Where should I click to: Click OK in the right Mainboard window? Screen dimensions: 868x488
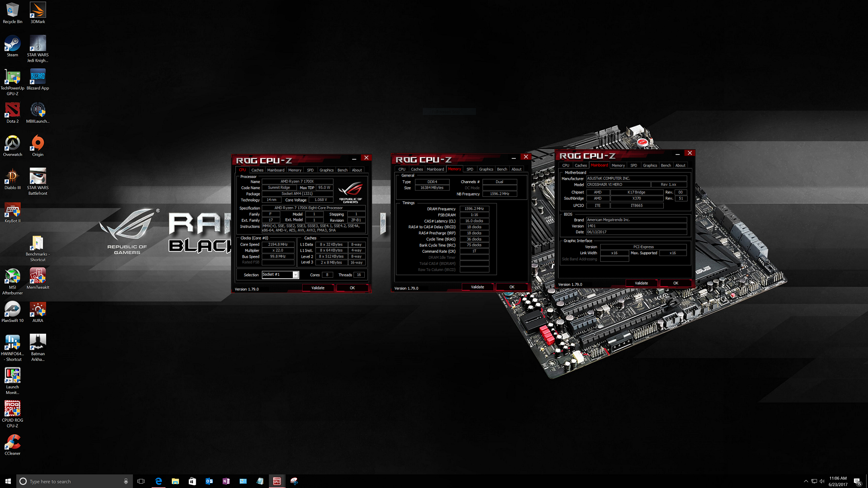[675, 283]
